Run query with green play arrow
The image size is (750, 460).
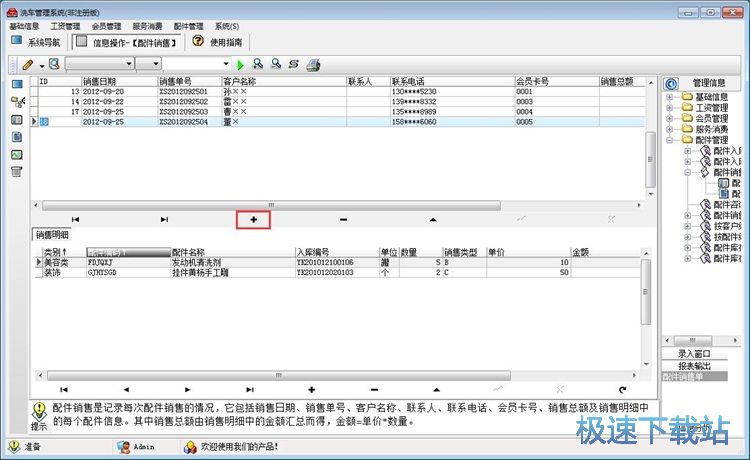click(x=240, y=65)
